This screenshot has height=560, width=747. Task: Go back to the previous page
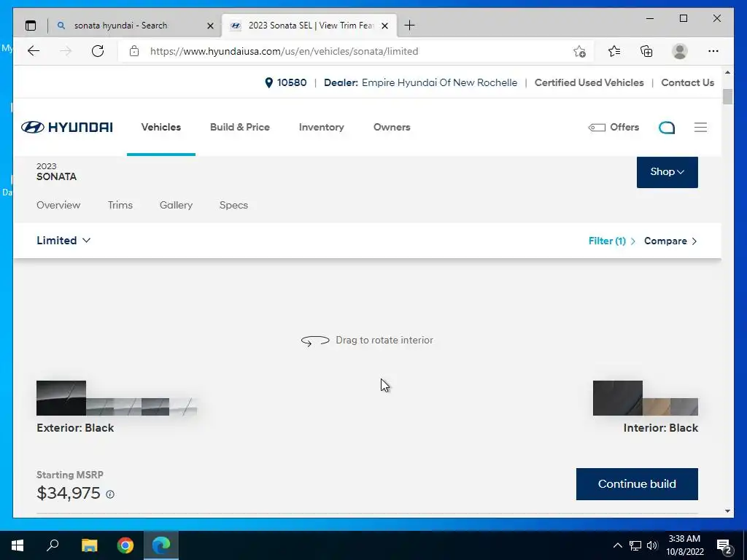[34, 51]
